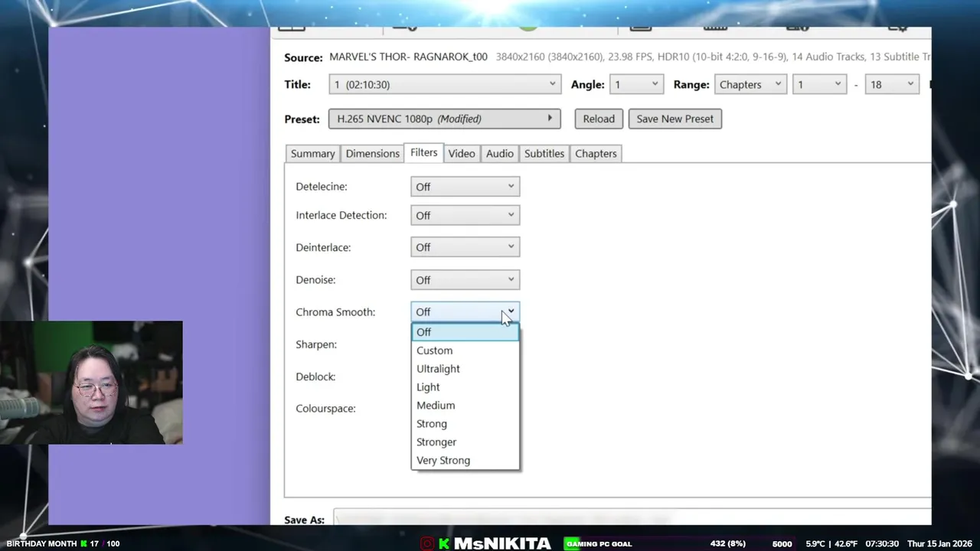Open the Angle dropdown

pyautogui.click(x=636, y=84)
